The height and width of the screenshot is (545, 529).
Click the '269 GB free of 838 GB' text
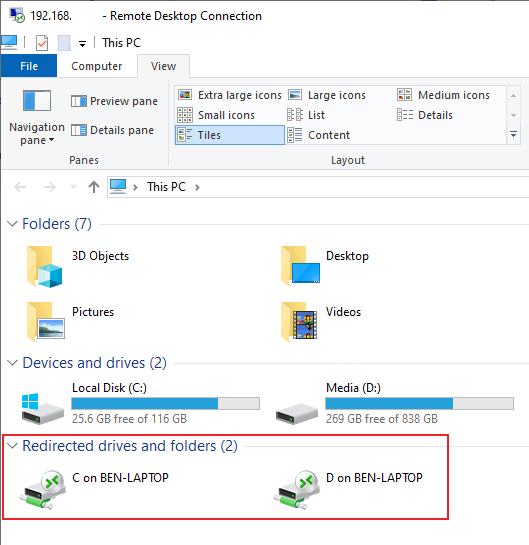(x=382, y=418)
